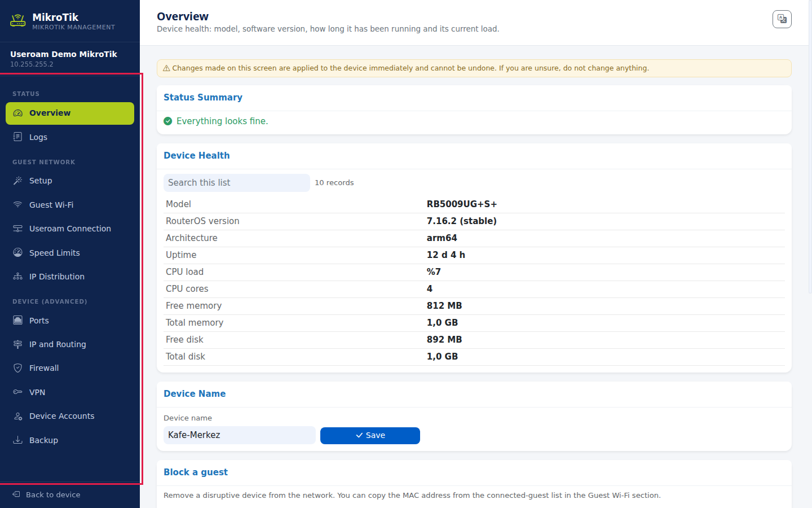Screen dimensions: 812x508
Task: Click the Setup magic wand icon
Action: pyautogui.click(x=18, y=181)
